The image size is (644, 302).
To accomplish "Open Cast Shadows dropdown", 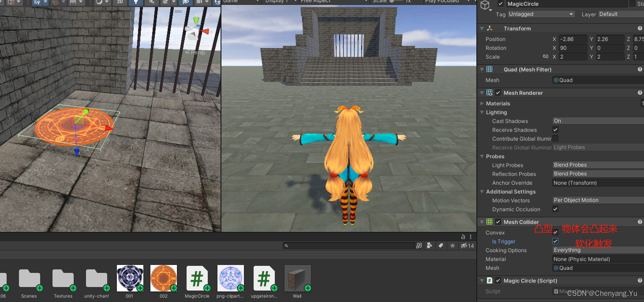I will (598, 121).
